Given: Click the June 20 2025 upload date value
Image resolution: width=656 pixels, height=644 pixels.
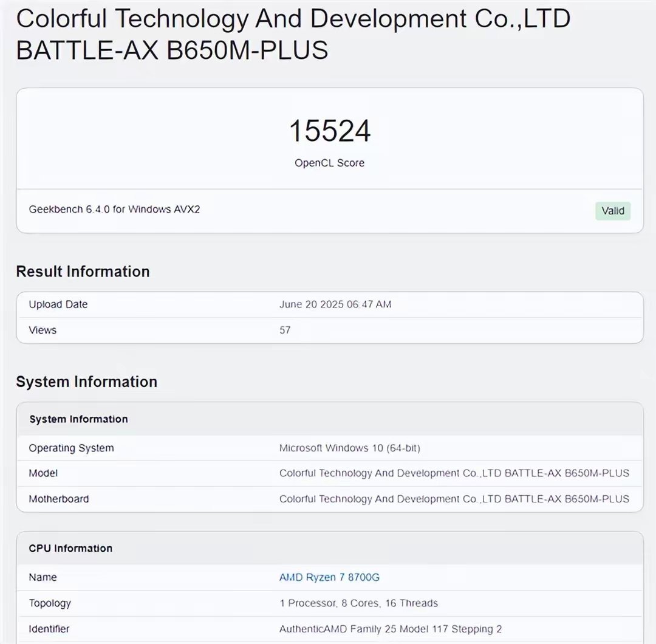Looking at the screenshot, I should 335,304.
